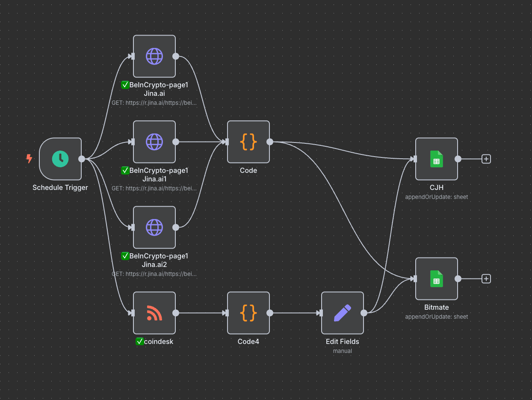Click the CJH node label text

tap(437, 187)
